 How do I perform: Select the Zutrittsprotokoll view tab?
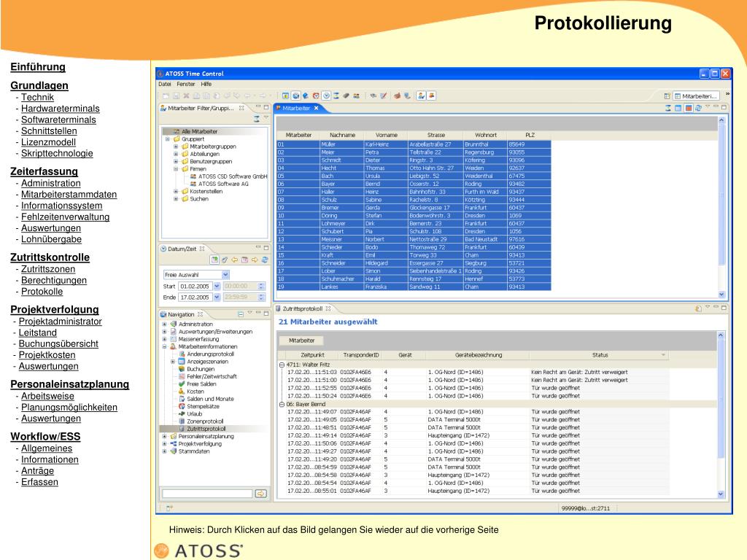[x=303, y=308]
